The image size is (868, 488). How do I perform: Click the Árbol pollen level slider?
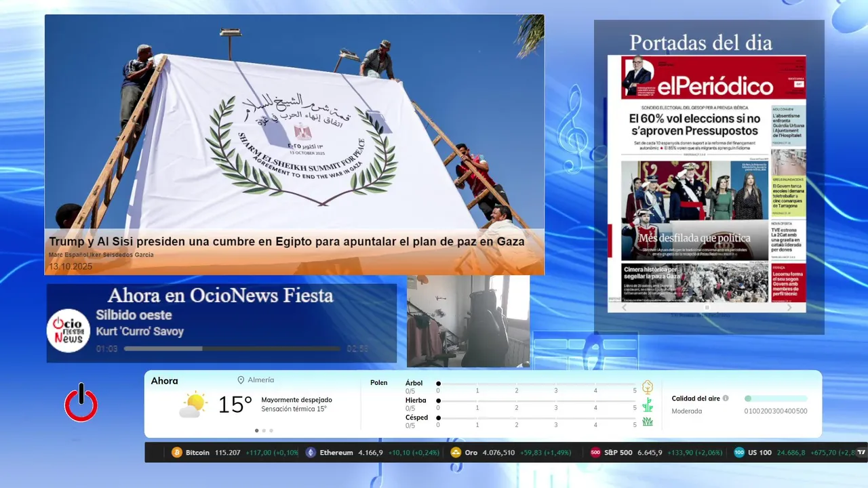point(537,384)
